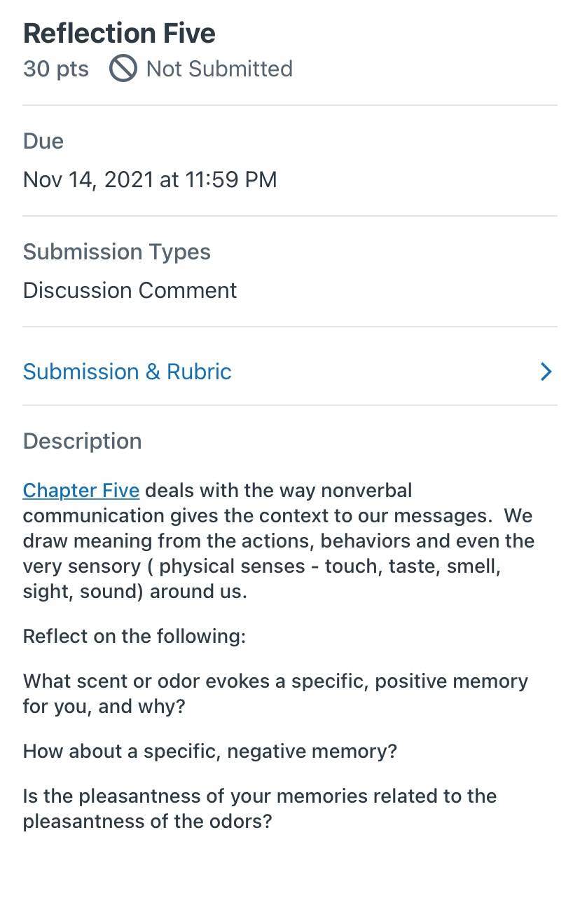Screen dimensions: 580x924
Task: Click the 11:59 PM time in due date
Action: pos(231,179)
